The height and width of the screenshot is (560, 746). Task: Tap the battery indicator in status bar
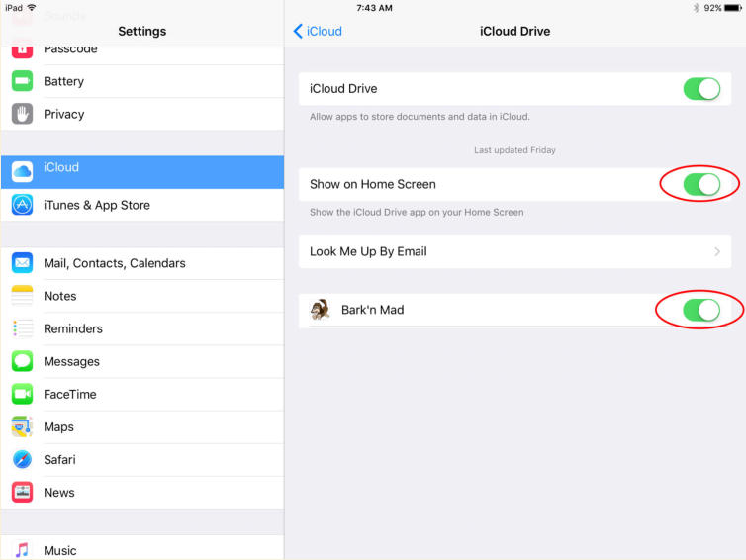[733, 8]
